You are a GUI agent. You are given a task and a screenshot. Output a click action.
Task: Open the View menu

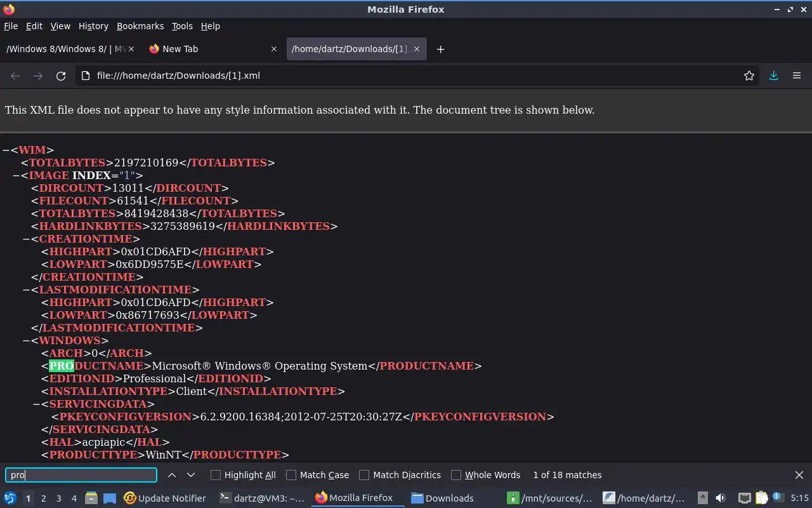click(x=60, y=26)
